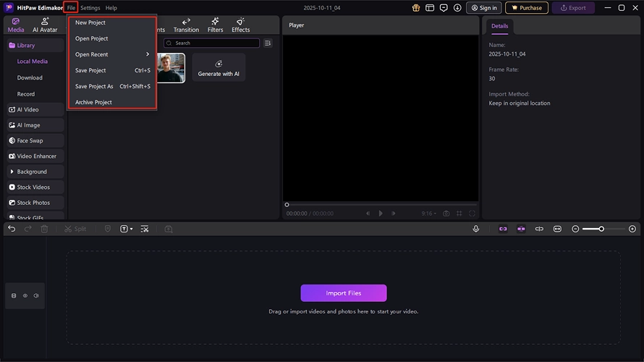
Task: Click the Import Files button
Action: 344,293
